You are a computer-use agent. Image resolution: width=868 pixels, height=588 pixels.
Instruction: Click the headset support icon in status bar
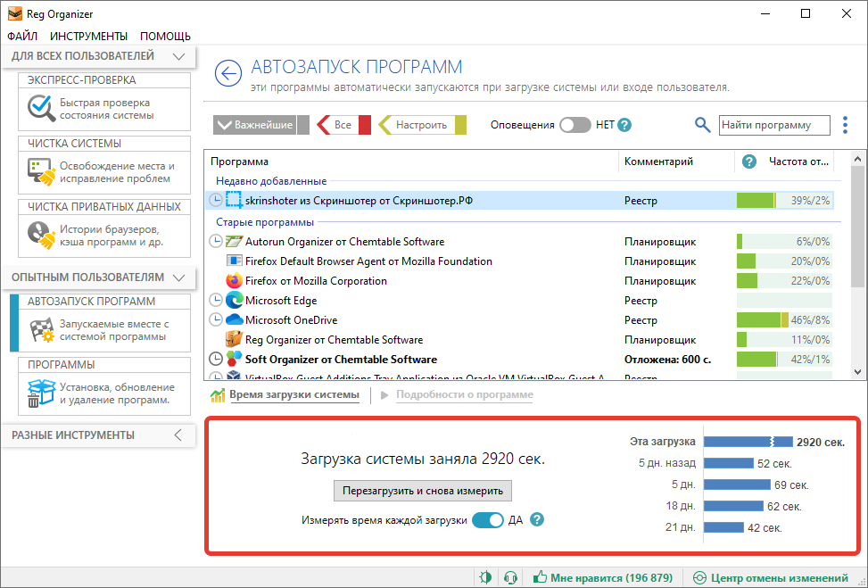click(511, 577)
